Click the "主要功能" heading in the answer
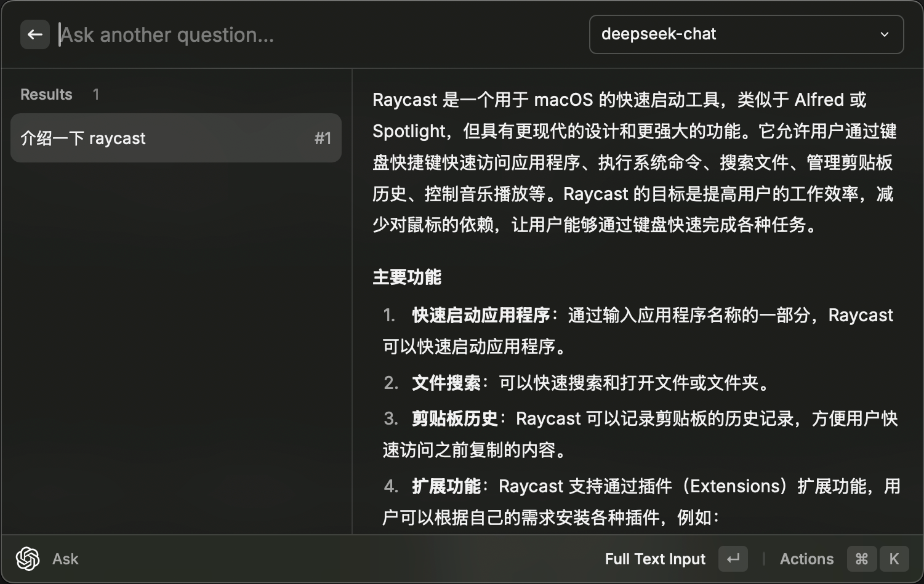 407,277
